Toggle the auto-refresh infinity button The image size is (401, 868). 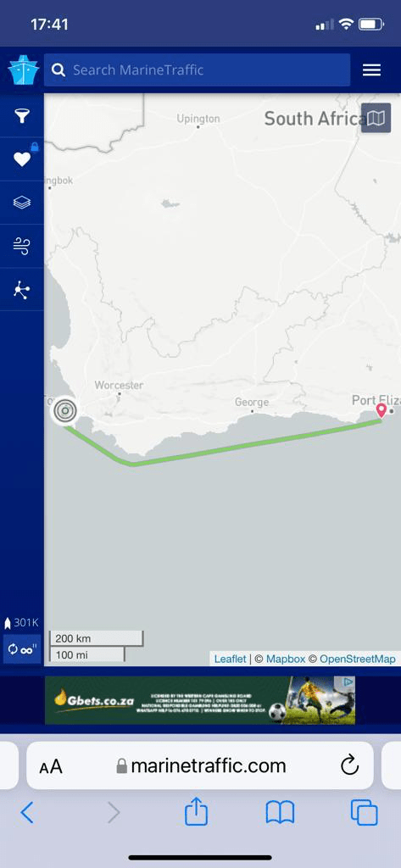22,649
